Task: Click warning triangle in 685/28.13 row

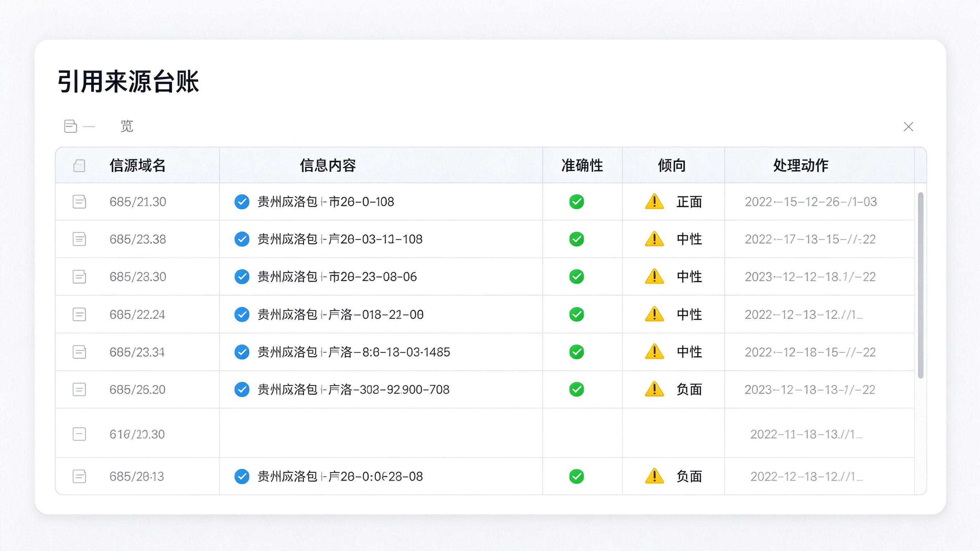Action: pyautogui.click(x=654, y=476)
